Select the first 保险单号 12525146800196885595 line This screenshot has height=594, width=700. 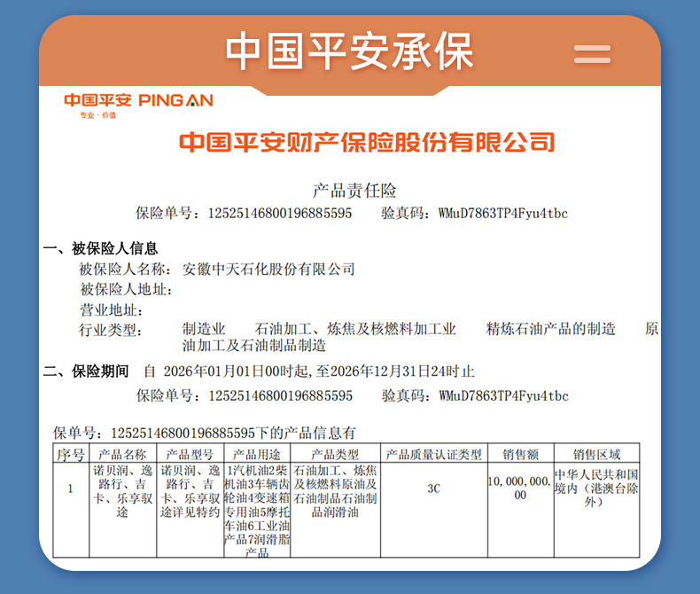(244, 213)
